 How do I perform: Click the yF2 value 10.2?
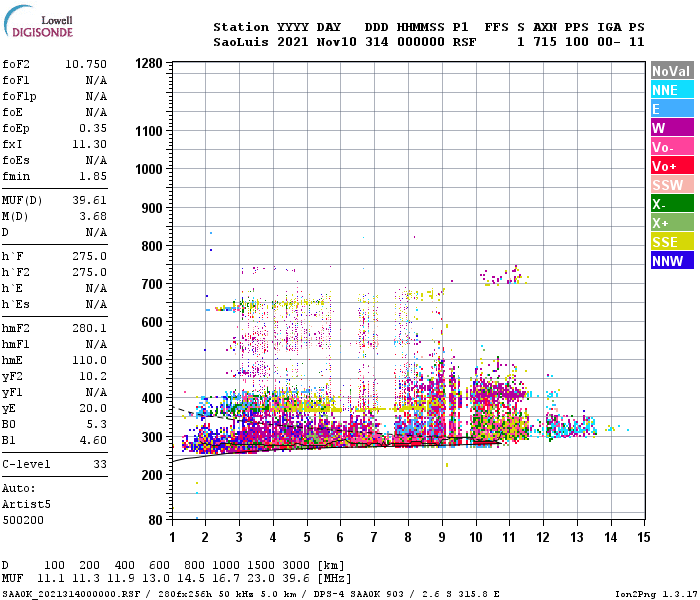[93, 376]
